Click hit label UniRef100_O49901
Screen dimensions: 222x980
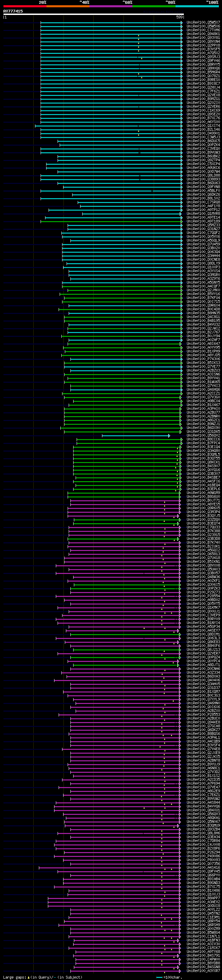coord(203,133)
